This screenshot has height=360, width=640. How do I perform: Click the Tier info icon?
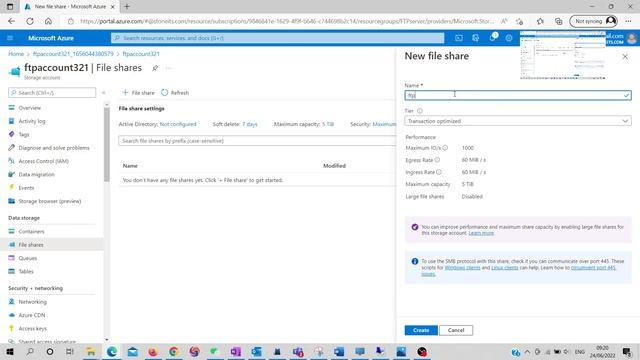pyautogui.click(x=420, y=111)
